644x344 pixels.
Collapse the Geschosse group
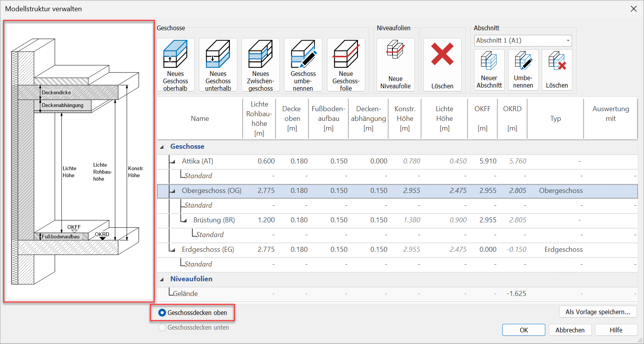[x=162, y=147]
